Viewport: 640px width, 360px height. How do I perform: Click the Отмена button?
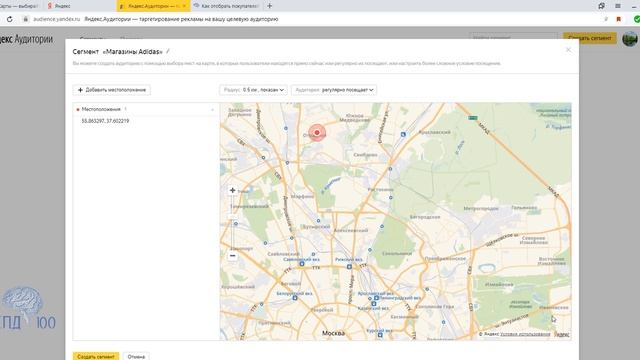pyautogui.click(x=136, y=356)
